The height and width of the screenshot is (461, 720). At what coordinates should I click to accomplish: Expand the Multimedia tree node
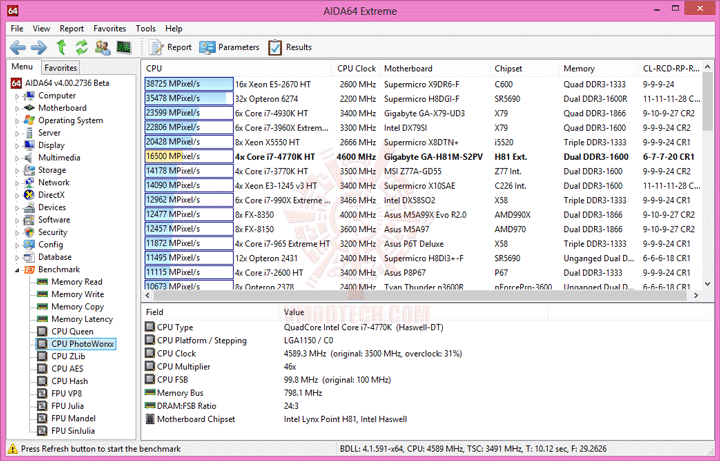point(17,158)
